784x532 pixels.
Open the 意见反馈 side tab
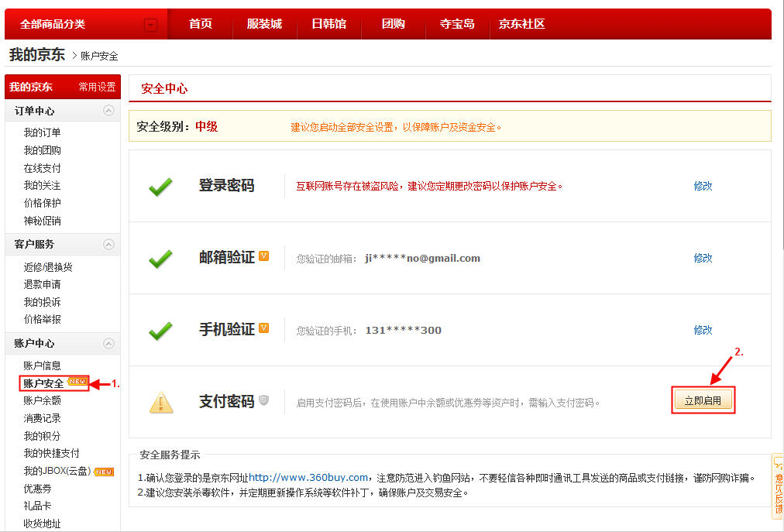coord(779,488)
